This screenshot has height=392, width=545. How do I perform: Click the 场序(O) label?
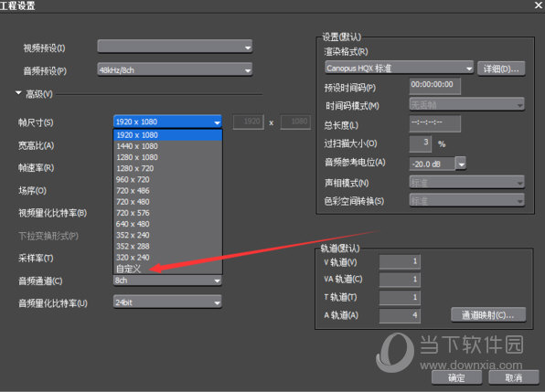(32, 191)
